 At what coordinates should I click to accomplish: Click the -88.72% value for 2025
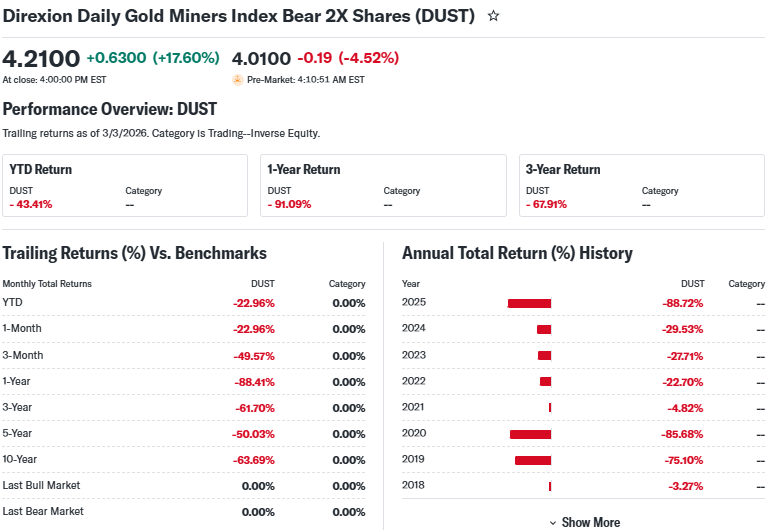pyautogui.click(x=682, y=303)
